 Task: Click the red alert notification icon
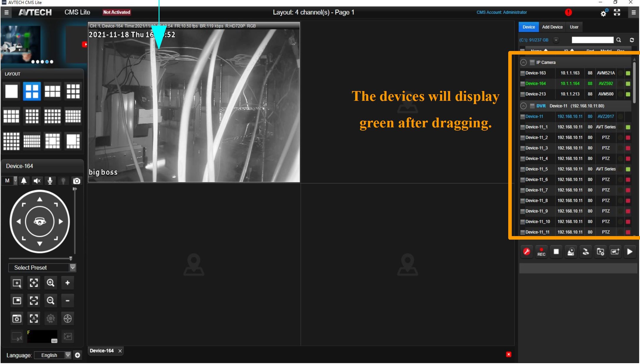pos(568,12)
